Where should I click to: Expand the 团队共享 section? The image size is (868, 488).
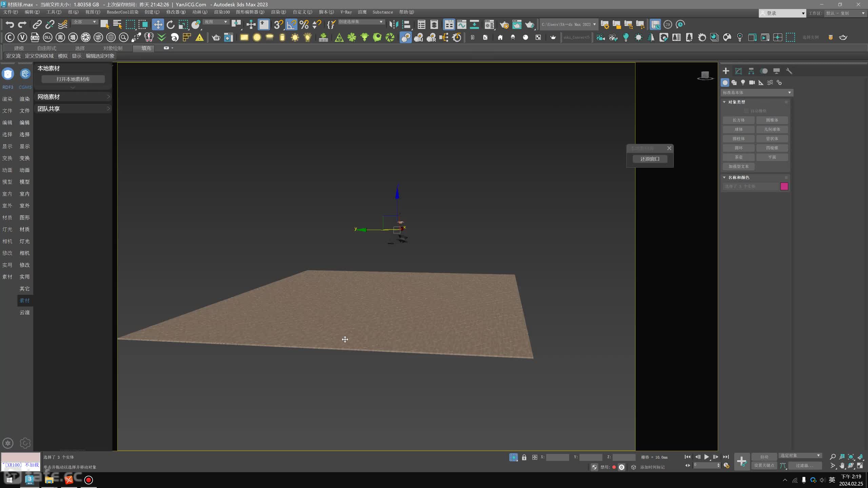(x=73, y=109)
